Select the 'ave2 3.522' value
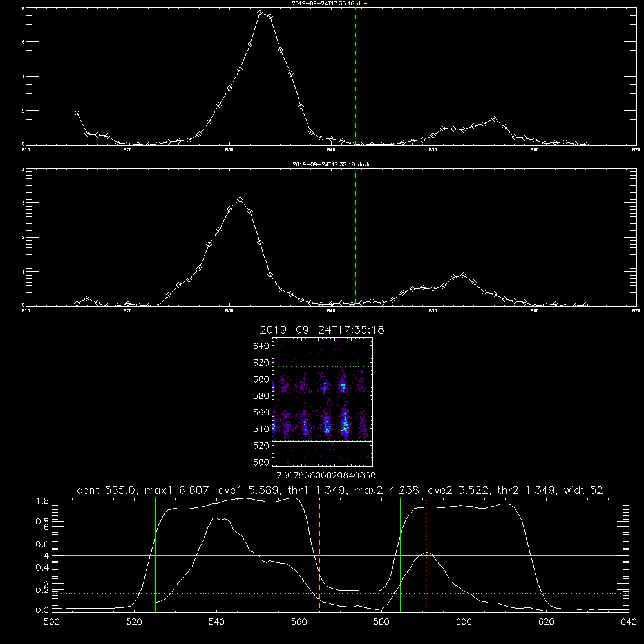The width and height of the screenshot is (644, 644). [458, 490]
